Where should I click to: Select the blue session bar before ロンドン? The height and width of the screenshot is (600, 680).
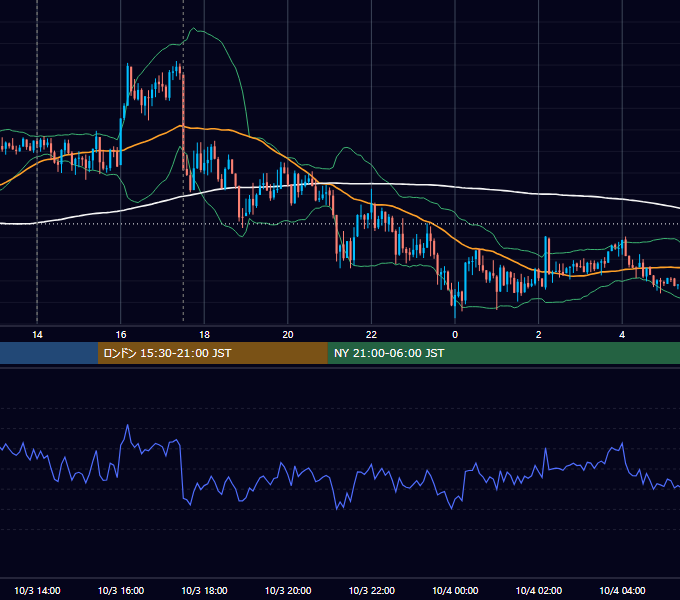49,353
